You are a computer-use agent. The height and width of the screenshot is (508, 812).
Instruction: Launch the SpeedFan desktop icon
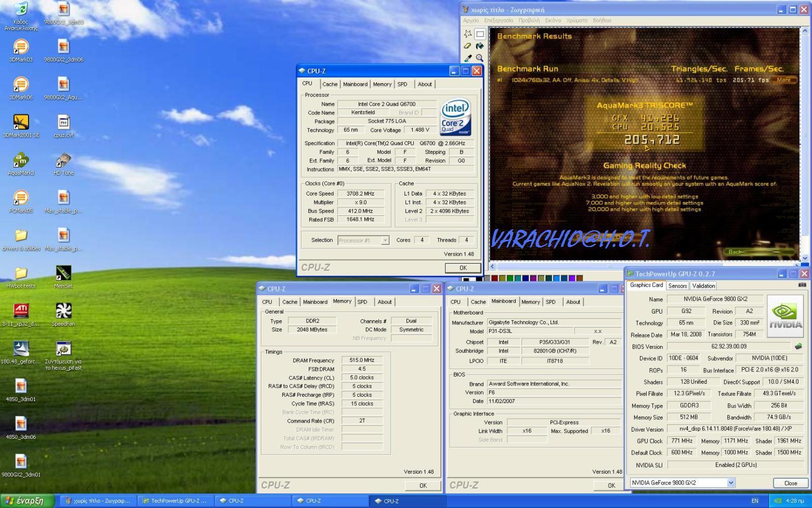(x=63, y=315)
